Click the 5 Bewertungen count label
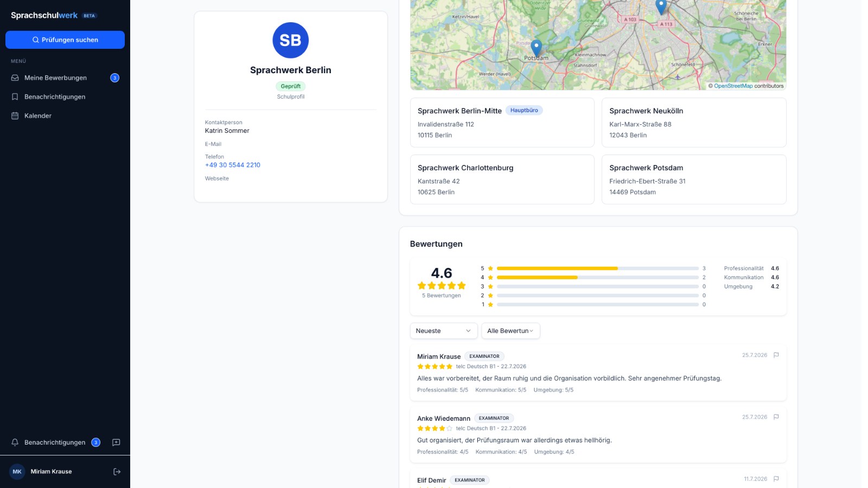868x488 pixels. tap(442, 296)
